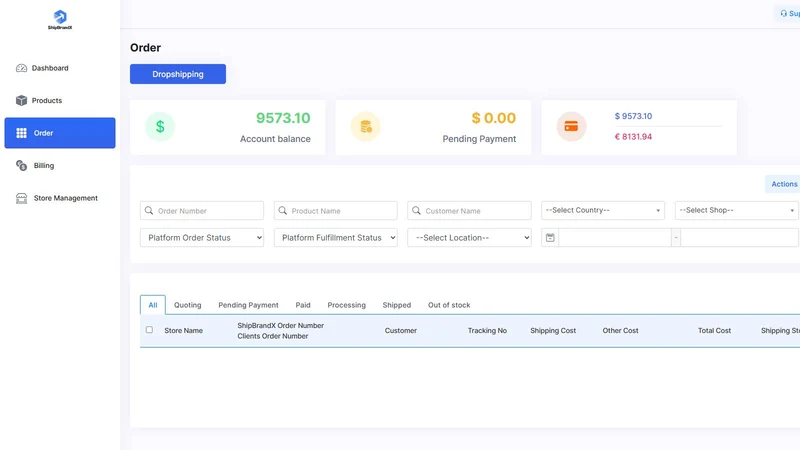Viewport: 800px width, 450px height.
Task: Go to the Billing page
Action: 43,165
